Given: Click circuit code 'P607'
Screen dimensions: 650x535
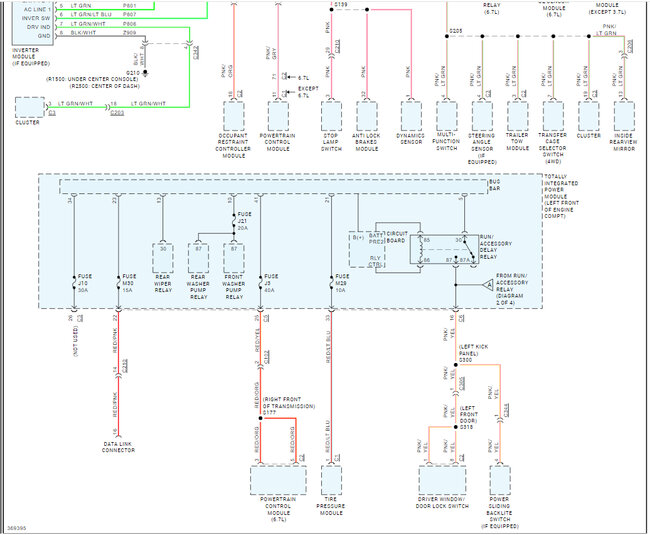Looking at the screenshot, I should pos(129,15).
